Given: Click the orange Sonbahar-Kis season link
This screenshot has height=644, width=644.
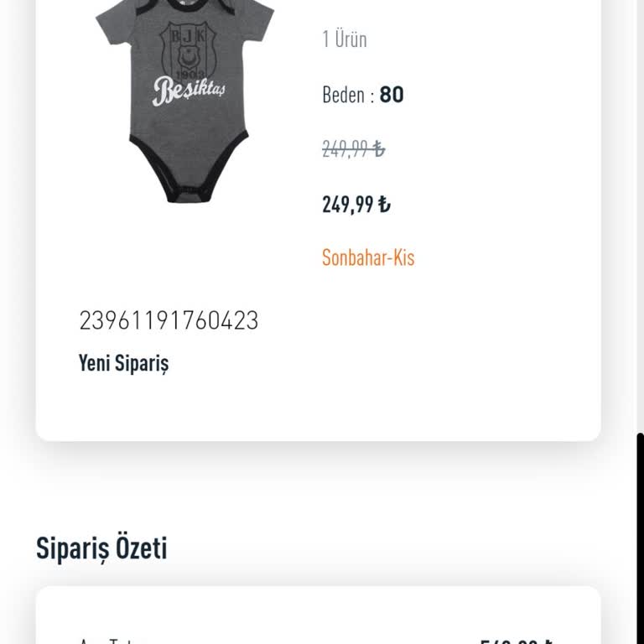Looking at the screenshot, I should coord(368,257).
